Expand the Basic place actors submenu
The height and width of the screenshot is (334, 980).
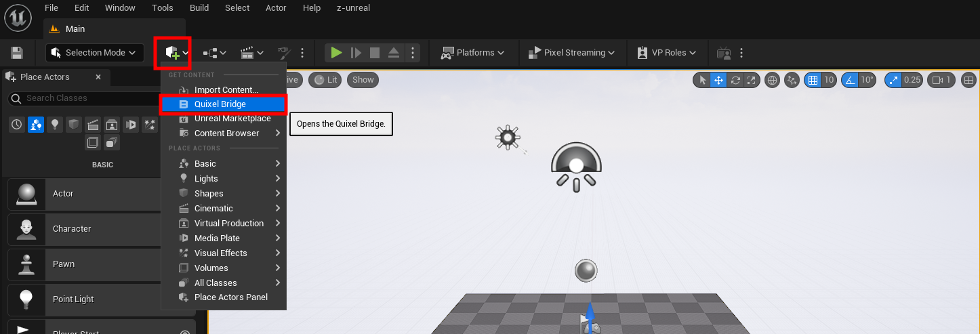224,164
